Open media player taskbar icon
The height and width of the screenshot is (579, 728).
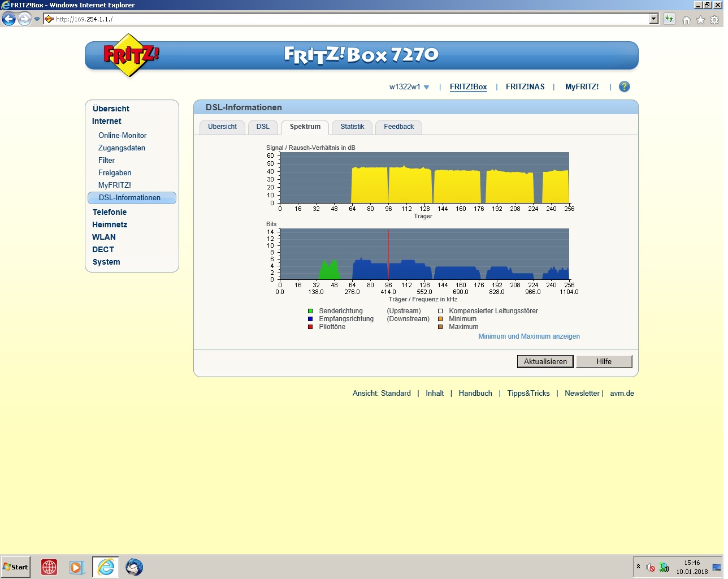tap(77, 567)
